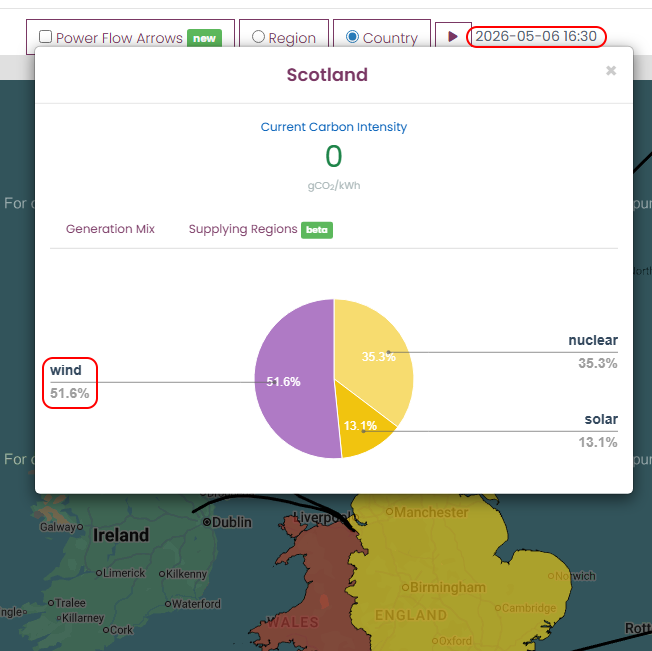Click the 0 carbon intensity value
Image resolution: width=652 pixels, height=651 pixels.
[333, 156]
